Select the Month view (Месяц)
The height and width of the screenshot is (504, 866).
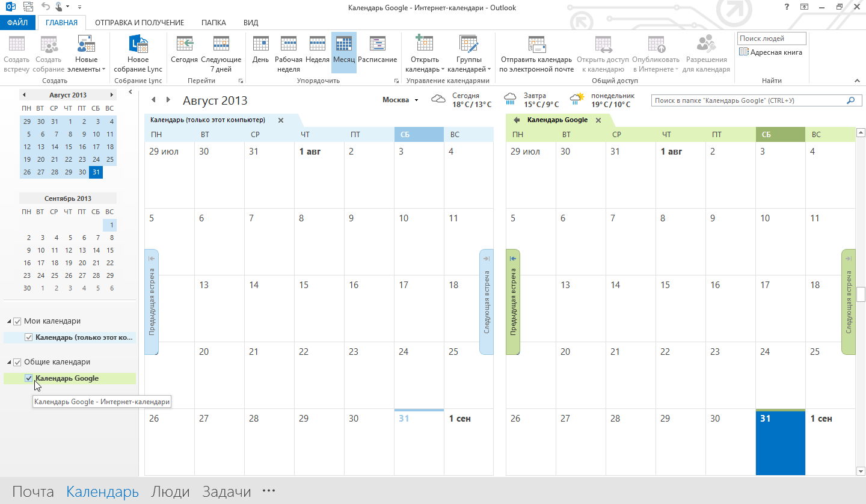coord(344,54)
